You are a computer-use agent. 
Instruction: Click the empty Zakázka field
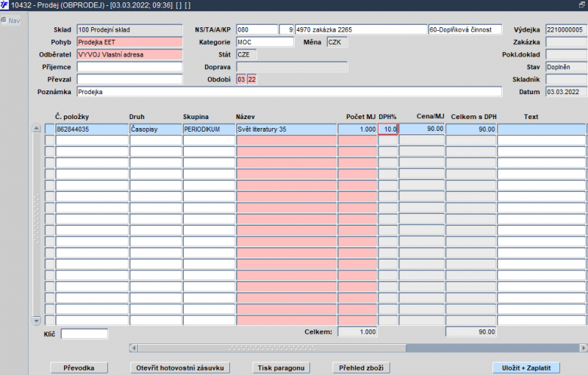566,42
